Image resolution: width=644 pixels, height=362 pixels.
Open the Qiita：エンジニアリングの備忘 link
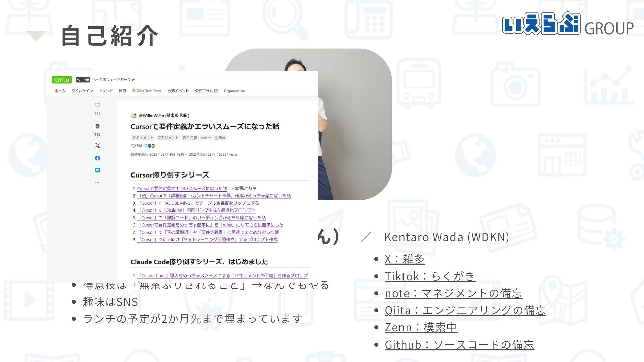465,310
